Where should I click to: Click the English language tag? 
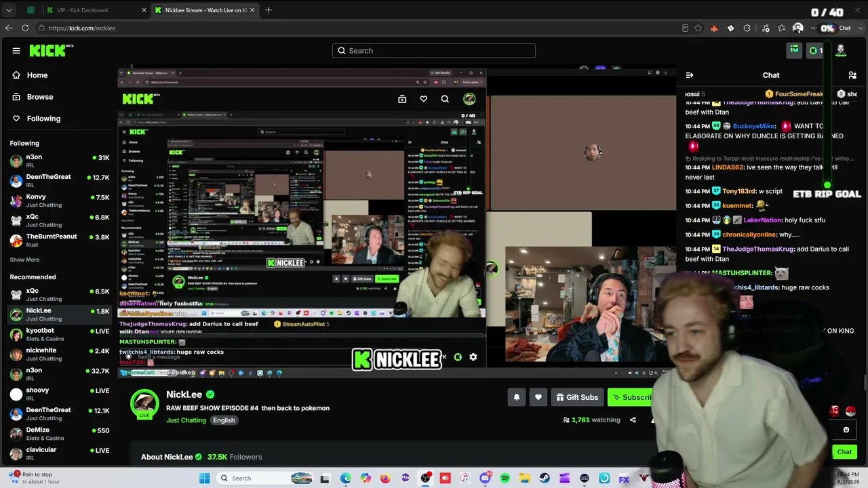[x=224, y=420]
